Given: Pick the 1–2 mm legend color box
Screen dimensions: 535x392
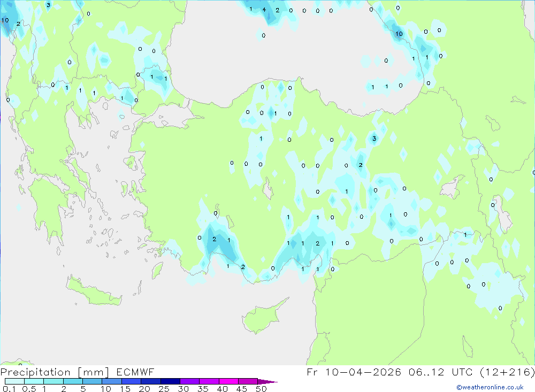Looking at the screenshot, I should coord(53,381).
